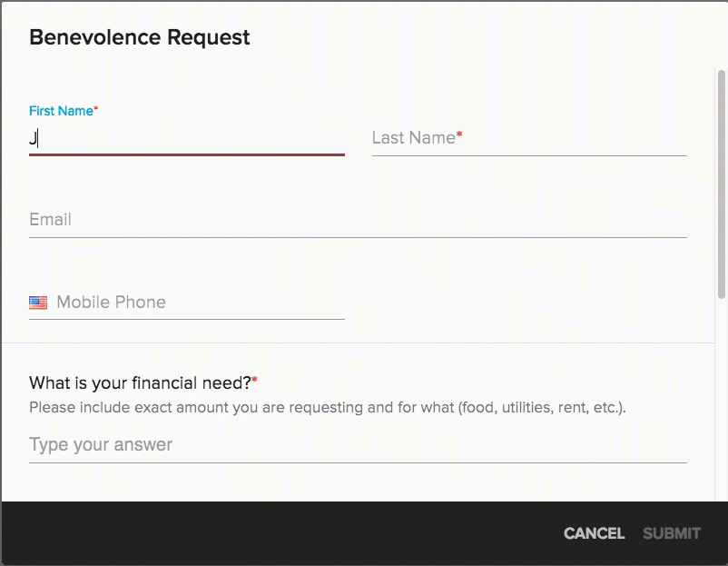The width and height of the screenshot is (728, 566).
Task: Click the US flag country selector icon
Action: click(37, 302)
